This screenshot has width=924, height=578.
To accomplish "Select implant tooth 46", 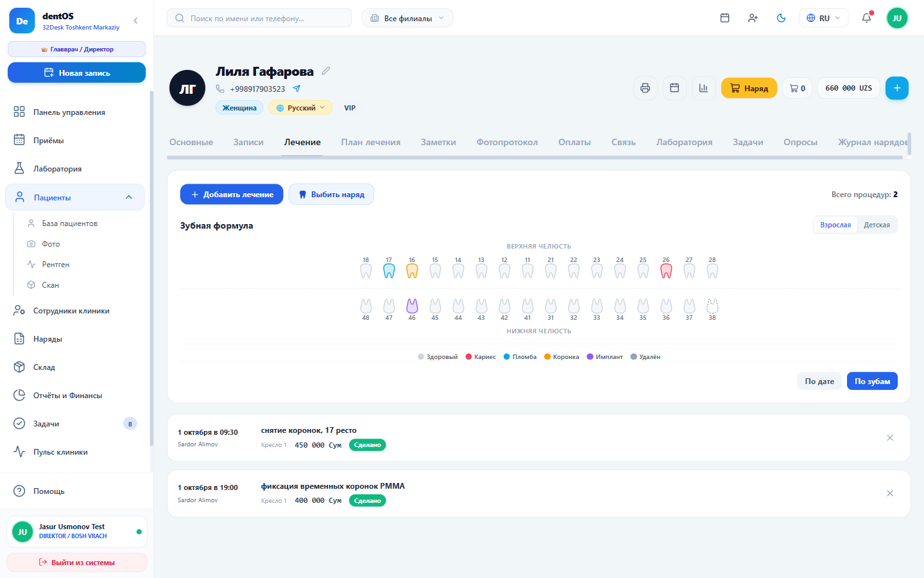I will 412,306.
